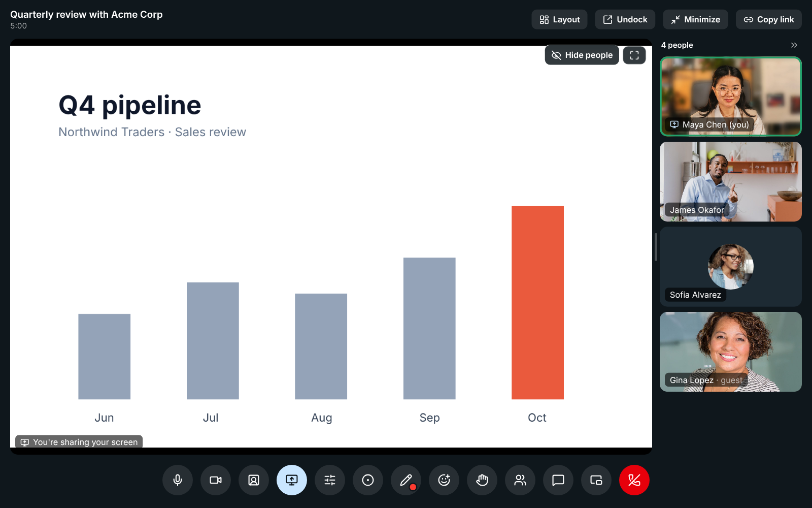812x508 pixels.
Task: Open the participants list icon
Action: (520, 480)
